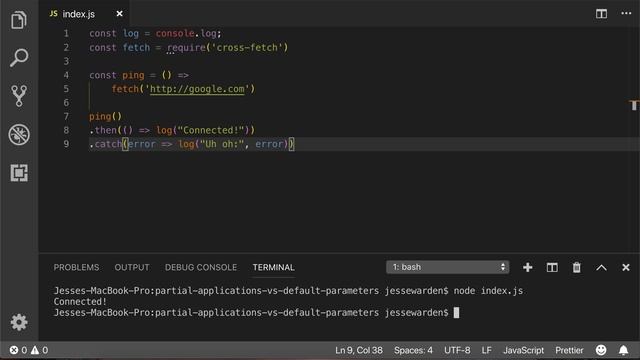Viewport: 640px width, 360px height.
Task: Open the Explorer files view
Action: (x=19, y=20)
